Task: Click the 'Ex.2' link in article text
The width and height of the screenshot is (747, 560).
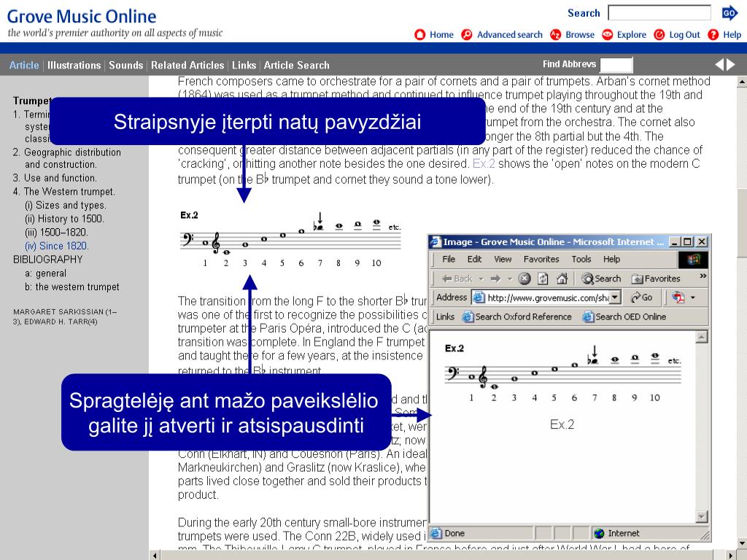Action: pos(484,164)
